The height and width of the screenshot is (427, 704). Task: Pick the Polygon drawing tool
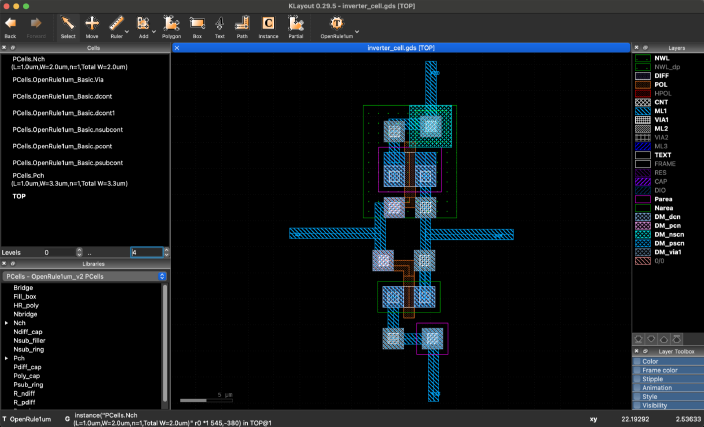click(171, 27)
